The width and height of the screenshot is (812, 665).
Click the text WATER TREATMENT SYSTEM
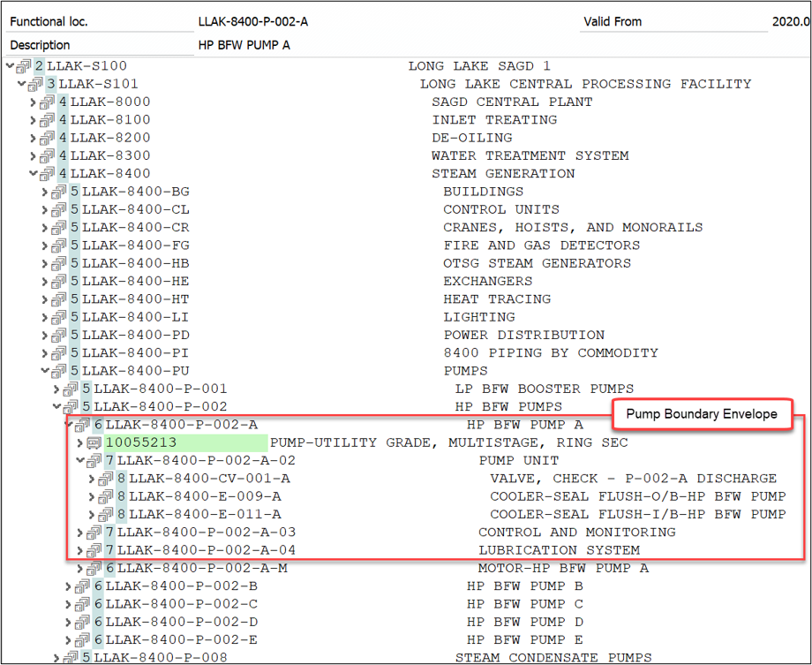[x=530, y=156]
